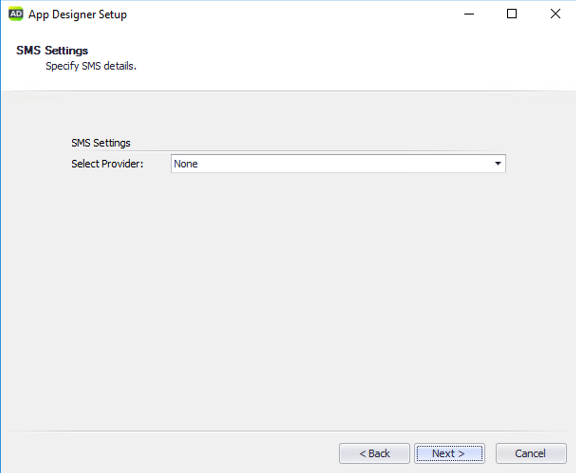Go to previous page with < Back
576x473 pixels.
point(374,454)
